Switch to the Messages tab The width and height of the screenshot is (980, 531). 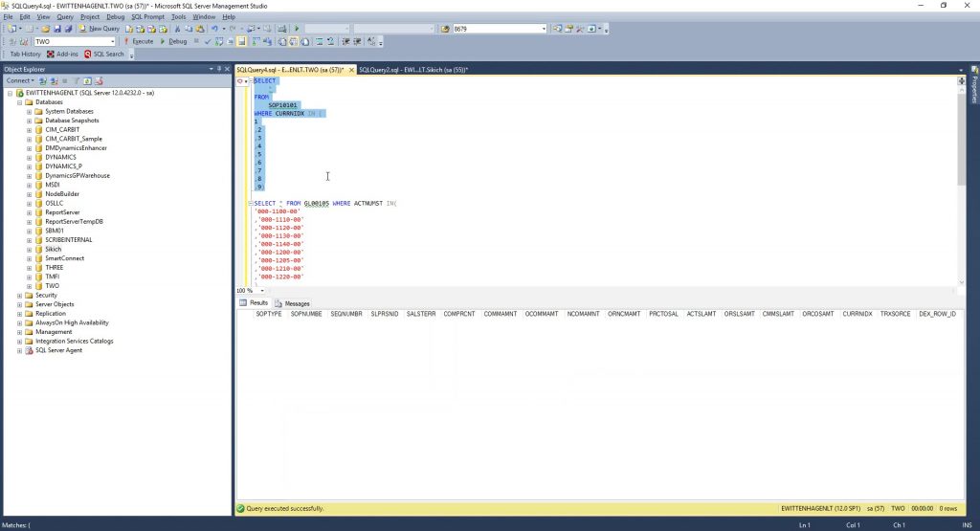[x=293, y=303]
